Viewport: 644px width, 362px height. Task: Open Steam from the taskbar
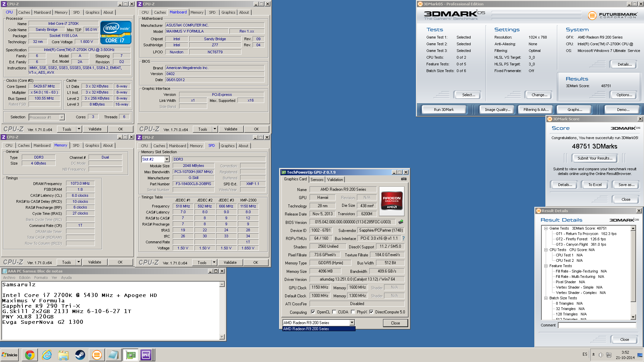(80, 355)
